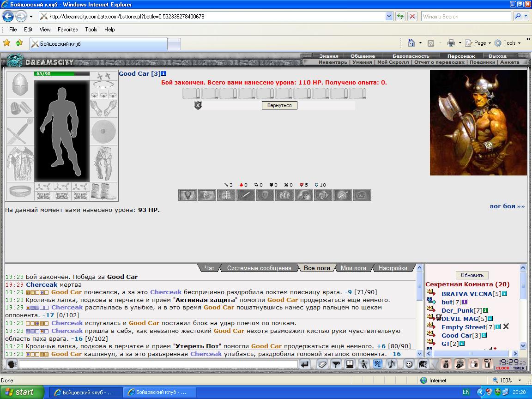This screenshot has height=399, width=532.
Task: Expand the address bar history dropdown
Action: [389, 16]
